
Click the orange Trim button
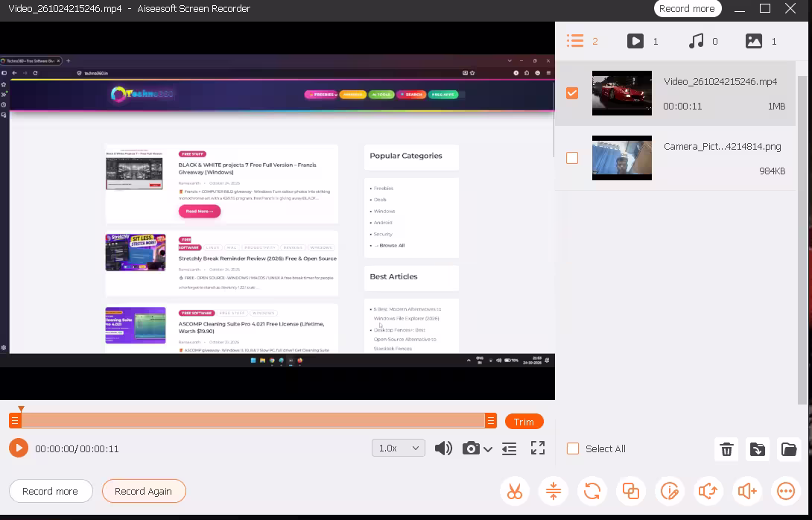tap(524, 422)
